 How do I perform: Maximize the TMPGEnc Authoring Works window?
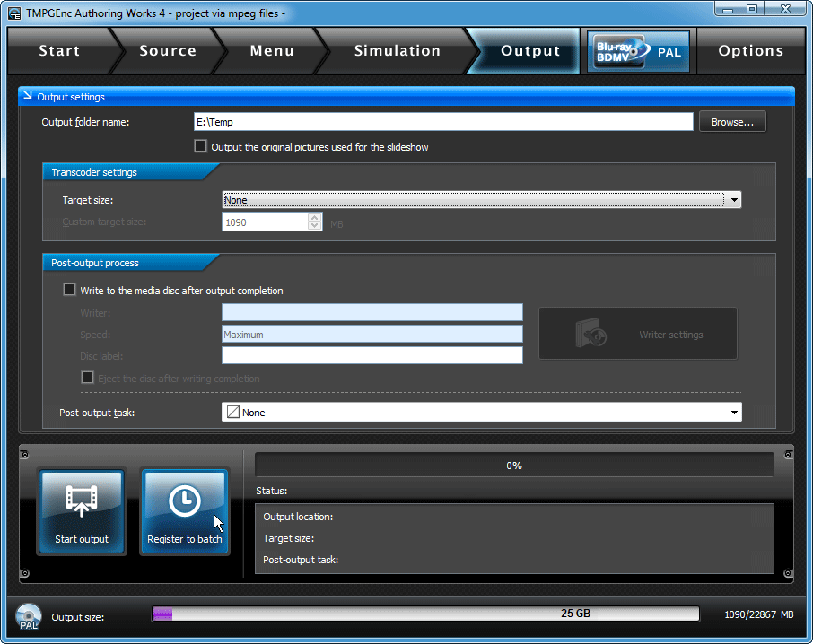(x=752, y=9)
